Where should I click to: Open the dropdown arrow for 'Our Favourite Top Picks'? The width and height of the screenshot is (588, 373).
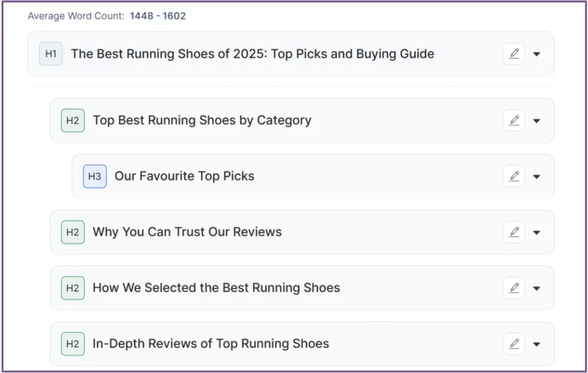(537, 176)
